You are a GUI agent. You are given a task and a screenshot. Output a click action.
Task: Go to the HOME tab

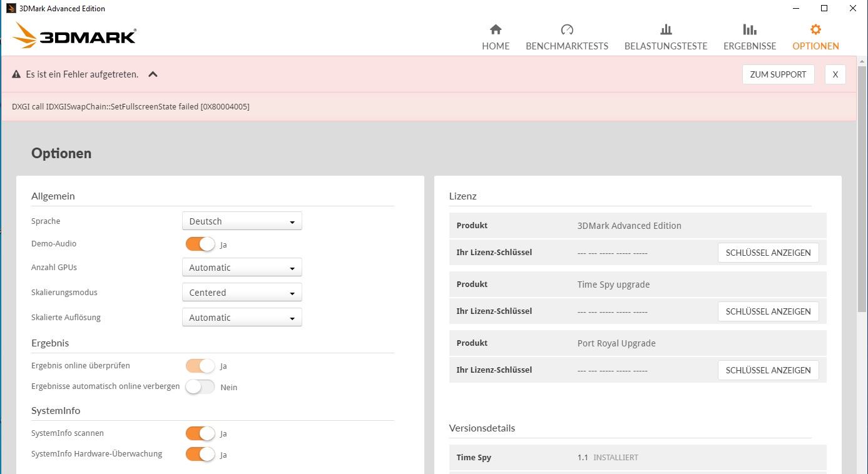[x=496, y=46]
